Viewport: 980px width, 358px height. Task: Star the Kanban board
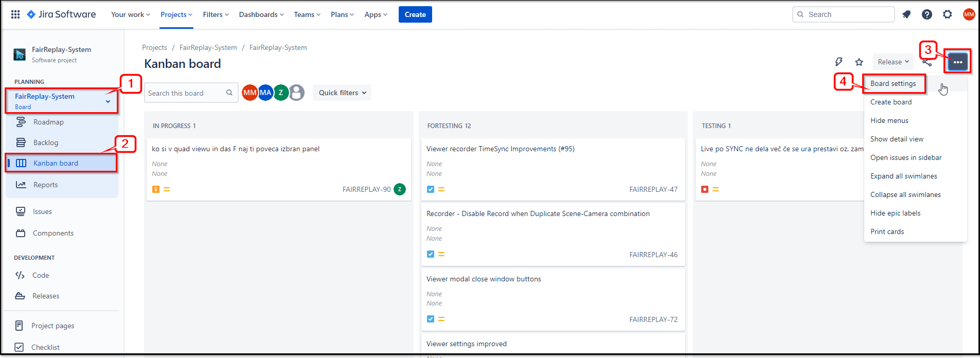(859, 62)
